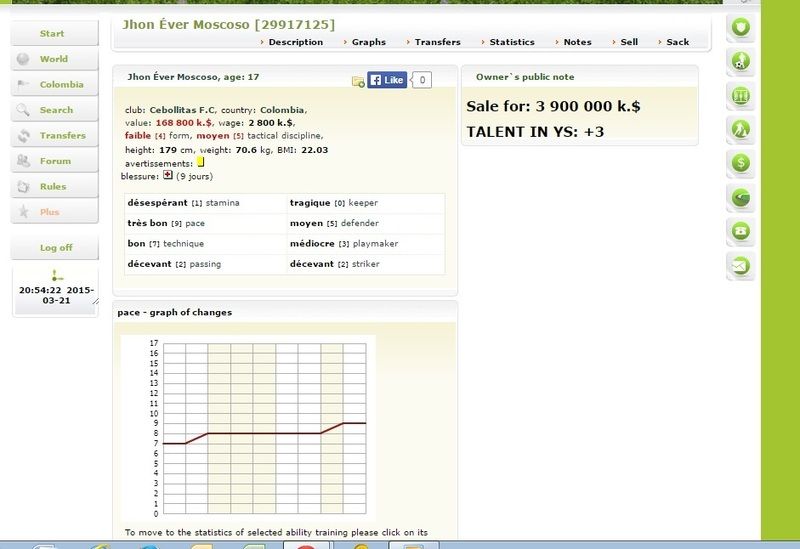This screenshot has width=800, height=549.
Task: Open the Sell tab for this player
Action: [628, 42]
